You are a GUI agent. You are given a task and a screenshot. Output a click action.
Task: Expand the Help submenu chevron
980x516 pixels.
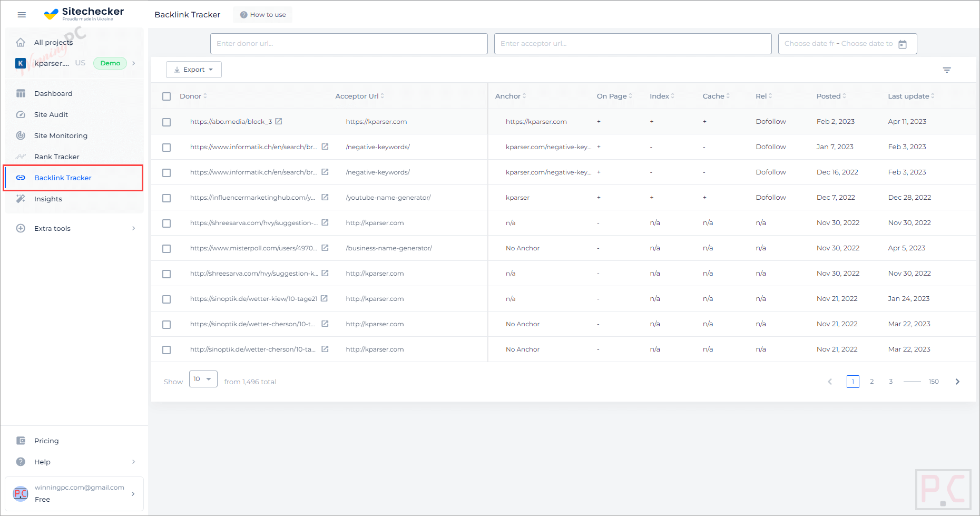(134, 462)
